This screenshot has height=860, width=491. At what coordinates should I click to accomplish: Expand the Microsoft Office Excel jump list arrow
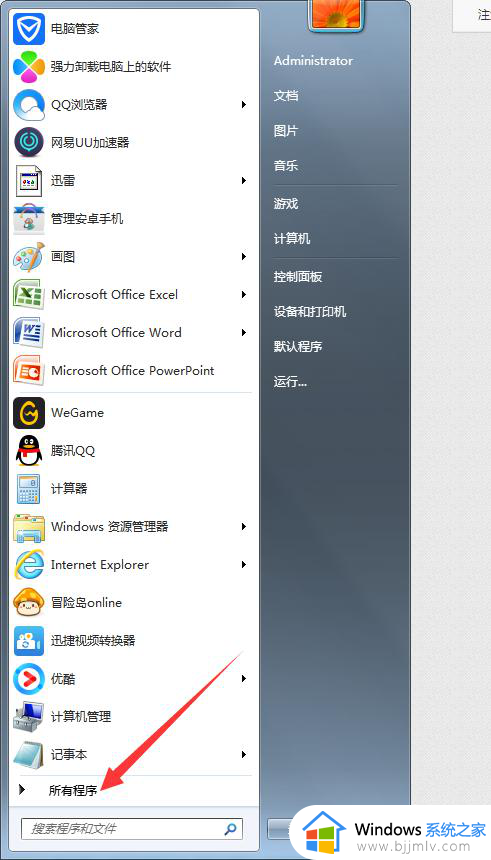[x=244, y=295]
